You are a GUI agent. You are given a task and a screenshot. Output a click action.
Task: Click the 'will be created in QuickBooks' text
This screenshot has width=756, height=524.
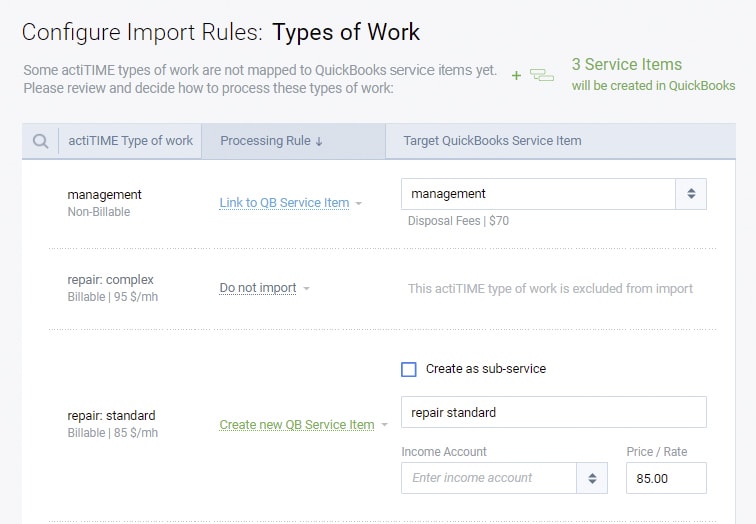(x=653, y=86)
